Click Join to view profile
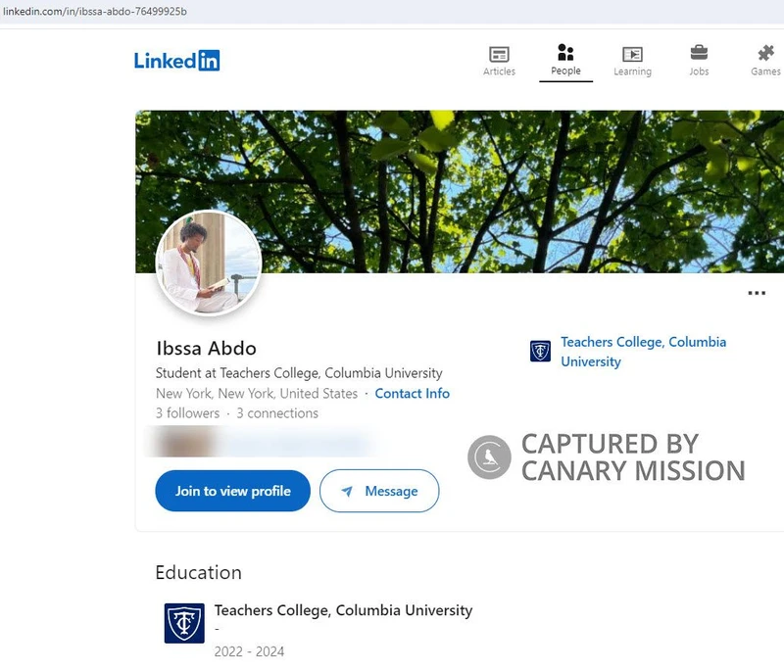Viewport: 784px width, 672px height. (x=231, y=491)
